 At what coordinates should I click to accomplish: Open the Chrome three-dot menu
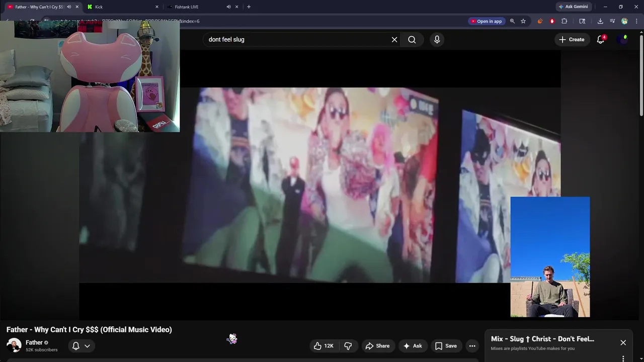pyautogui.click(x=636, y=21)
